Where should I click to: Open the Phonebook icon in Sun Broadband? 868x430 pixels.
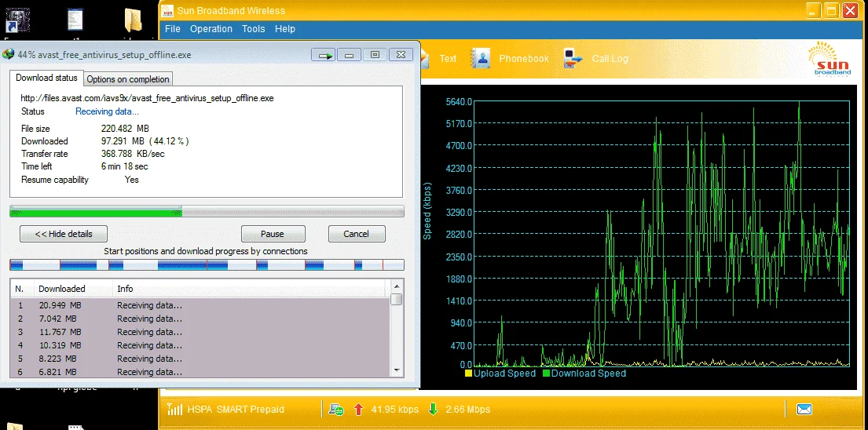(x=480, y=58)
